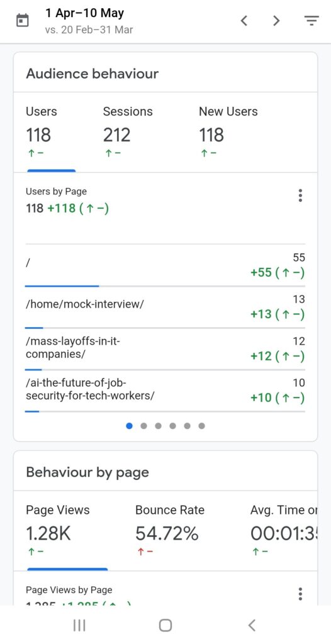
Task: Select the Users metric tab
Action: point(52,132)
